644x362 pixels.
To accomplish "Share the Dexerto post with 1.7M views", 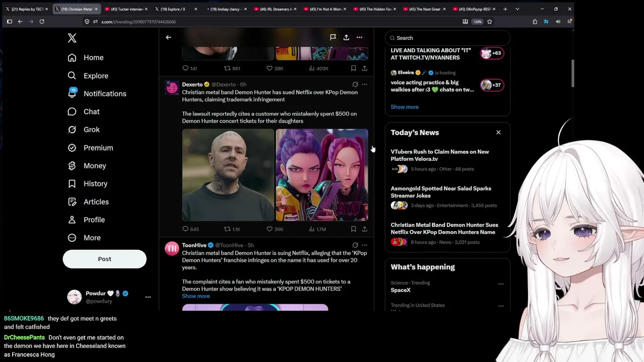I will (364, 229).
